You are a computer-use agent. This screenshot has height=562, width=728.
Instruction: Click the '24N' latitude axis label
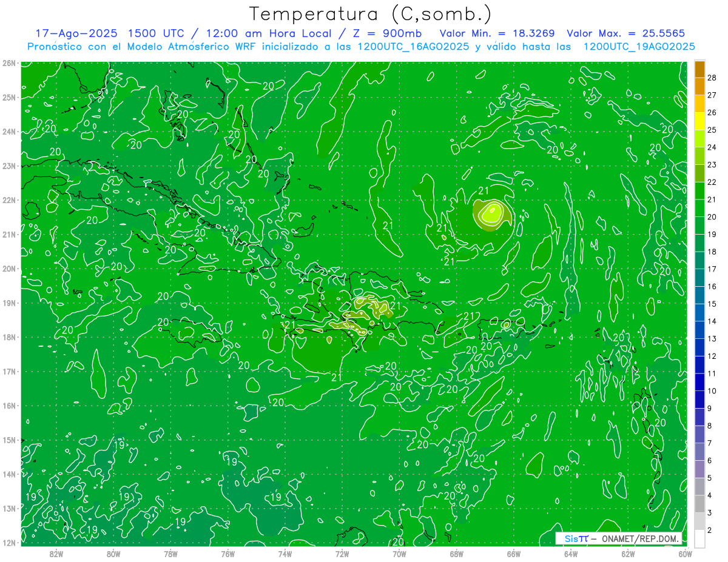click(8, 132)
